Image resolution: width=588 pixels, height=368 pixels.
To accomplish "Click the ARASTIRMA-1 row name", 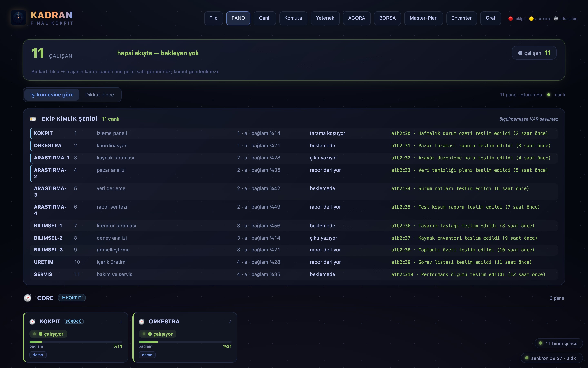I will coord(51,158).
